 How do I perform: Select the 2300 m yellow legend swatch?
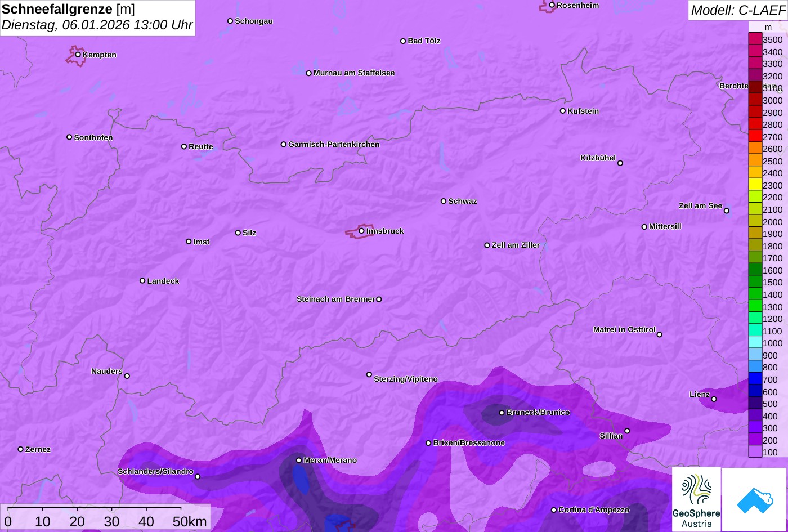755,185
